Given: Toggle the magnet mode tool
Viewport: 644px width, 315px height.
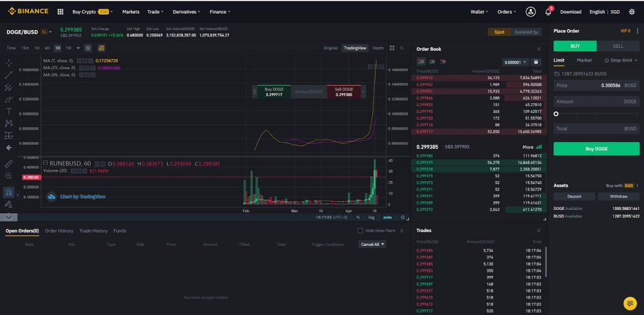Looking at the screenshot, I should point(9,192).
